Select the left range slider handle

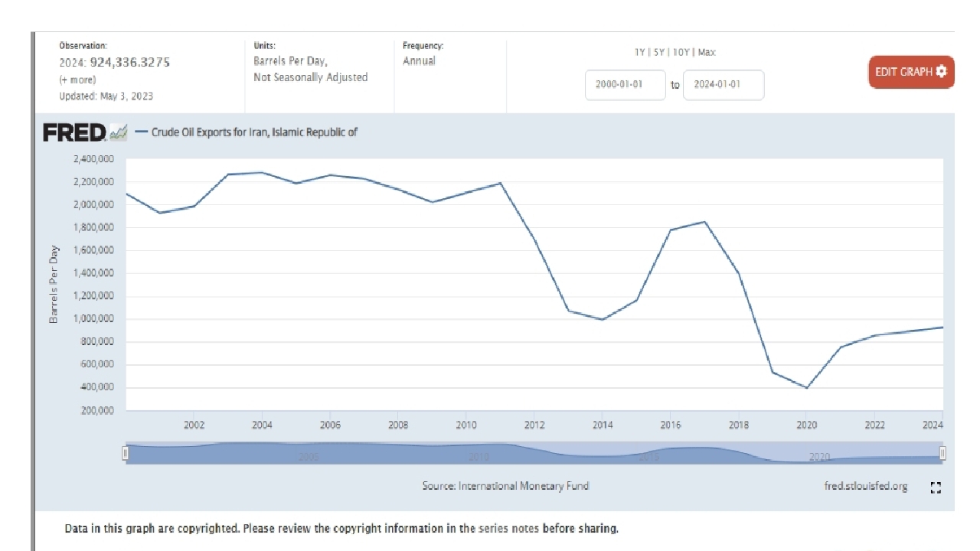coord(126,453)
